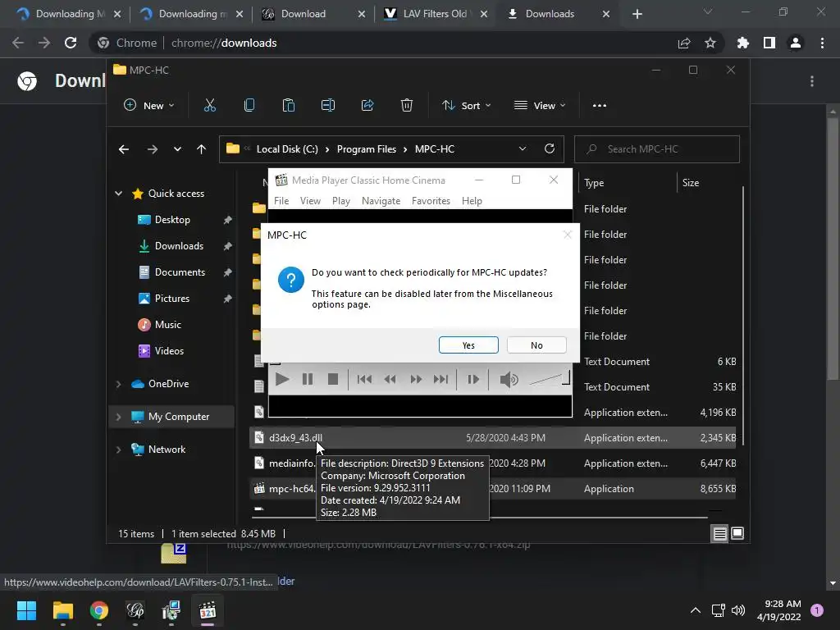Open the Chrome three-dot menu
This screenshot has width=840, height=630.
[822, 43]
